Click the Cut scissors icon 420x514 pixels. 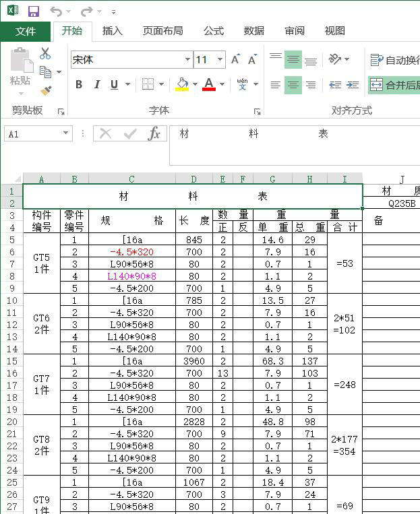point(45,53)
